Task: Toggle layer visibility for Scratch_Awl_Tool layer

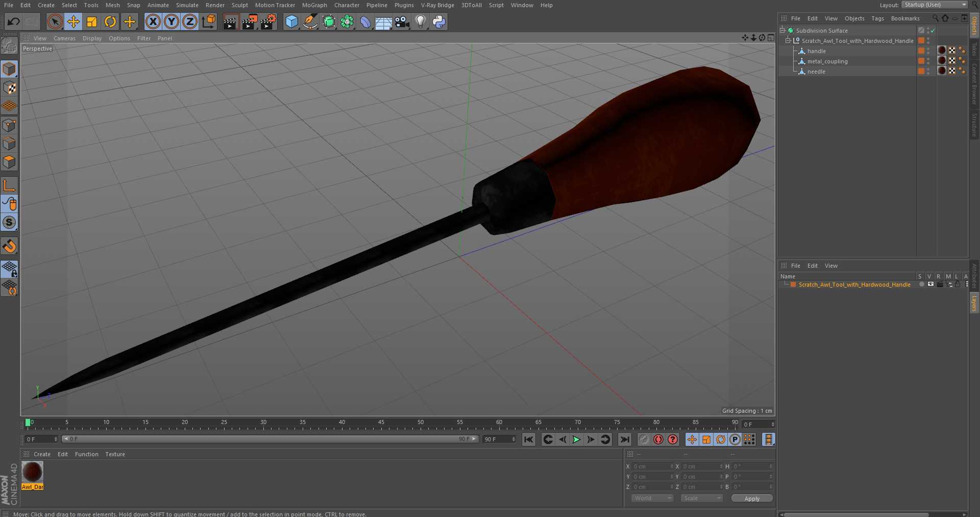Action: pos(930,284)
